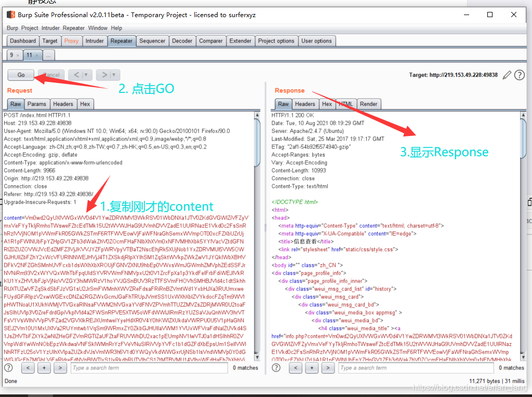Viewport: 532px width, 397px height.
Task: Select Response Hex view tab
Action: 327,104
